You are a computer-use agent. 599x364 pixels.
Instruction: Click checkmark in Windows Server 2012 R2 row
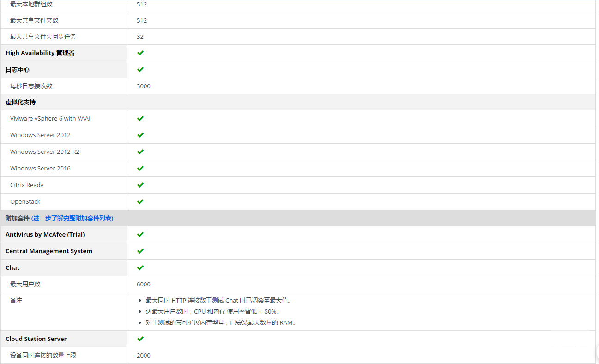pos(140,152)
